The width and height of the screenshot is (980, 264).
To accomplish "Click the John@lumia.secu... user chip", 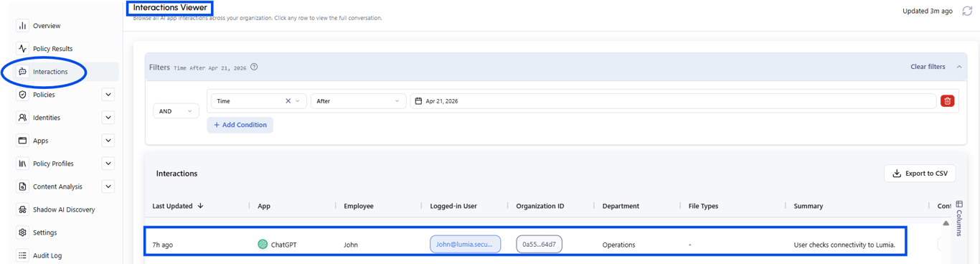I will tap(466, 244).
